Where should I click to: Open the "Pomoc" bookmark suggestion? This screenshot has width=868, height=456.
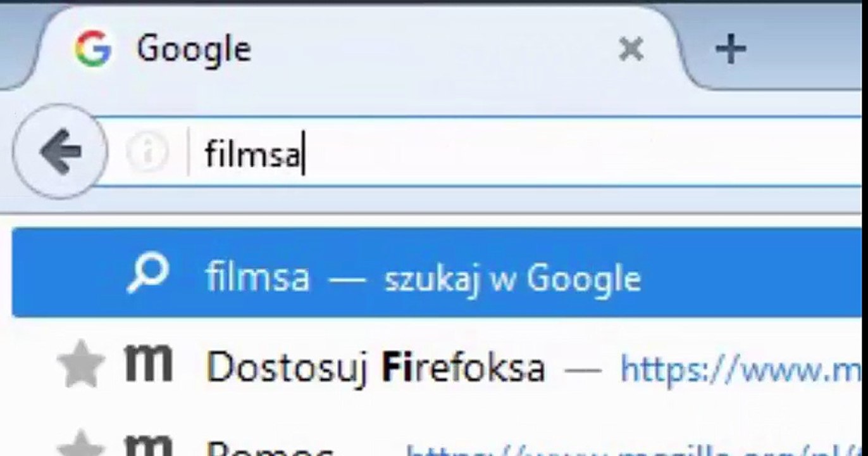tap(270, 450)
